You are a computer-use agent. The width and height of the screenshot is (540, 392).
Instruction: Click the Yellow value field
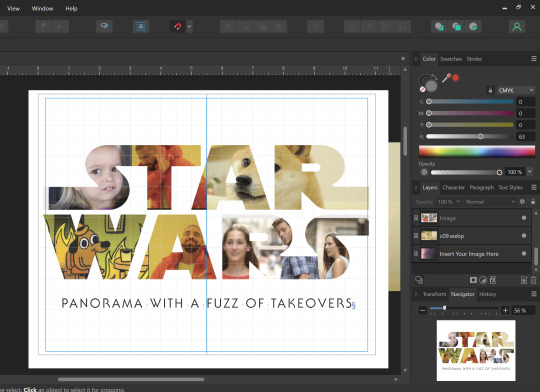(x=525, y=125)
